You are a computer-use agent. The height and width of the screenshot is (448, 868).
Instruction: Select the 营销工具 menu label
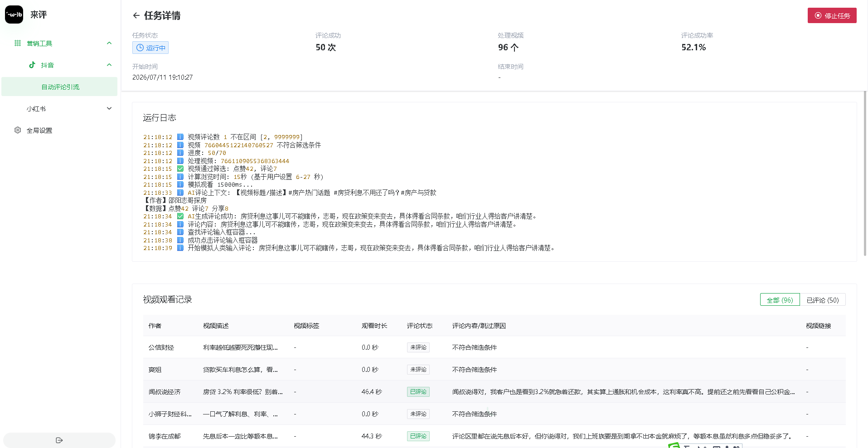39,43
